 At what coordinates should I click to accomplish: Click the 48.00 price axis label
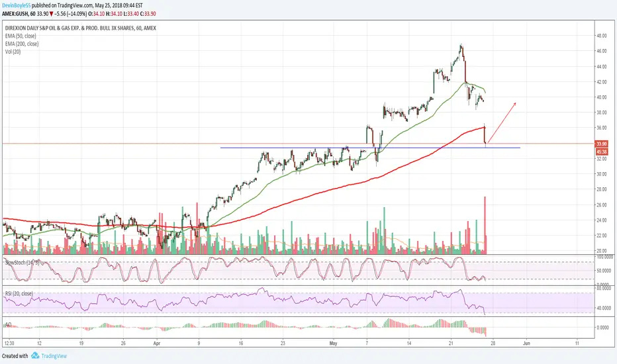pyautogui.click(x=601, y=36)
